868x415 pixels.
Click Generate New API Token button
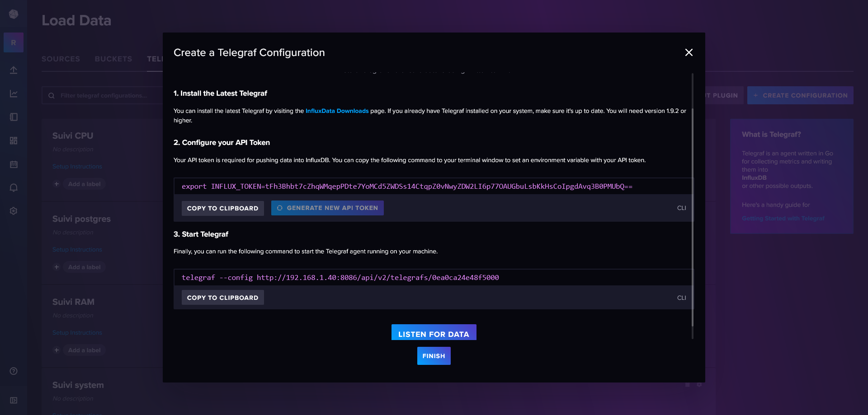pos(327,208)
